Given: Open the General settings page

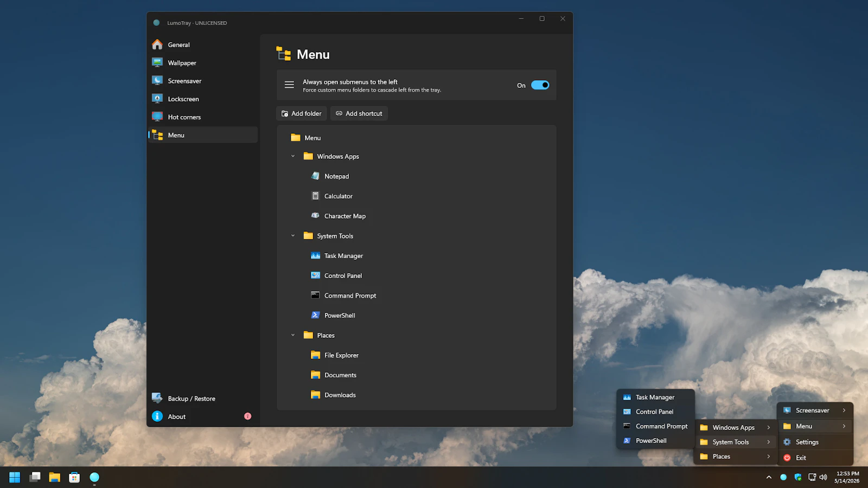Looking at the screenshot, I should (x=202, y=44).
